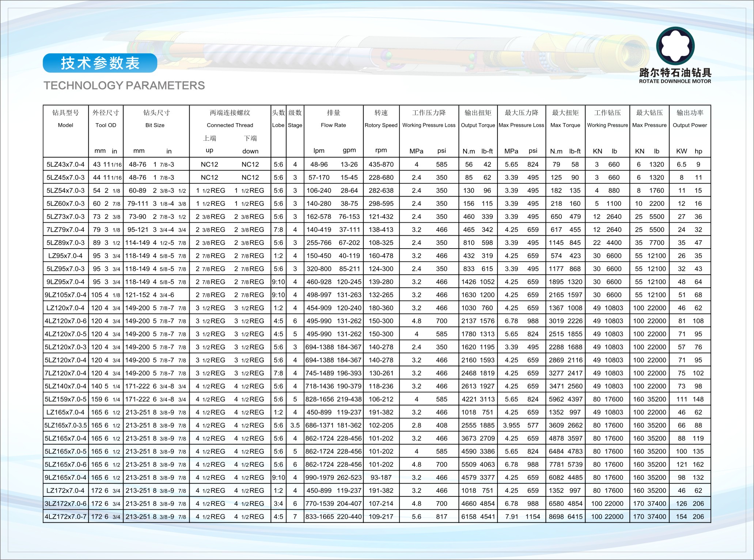Click the 7:8 lobe cell in 7LZ79x7.0-4 row
Image resolution: width=754 pixels, height=560 pixels.
pyautogui.click(x=279, y=230)
